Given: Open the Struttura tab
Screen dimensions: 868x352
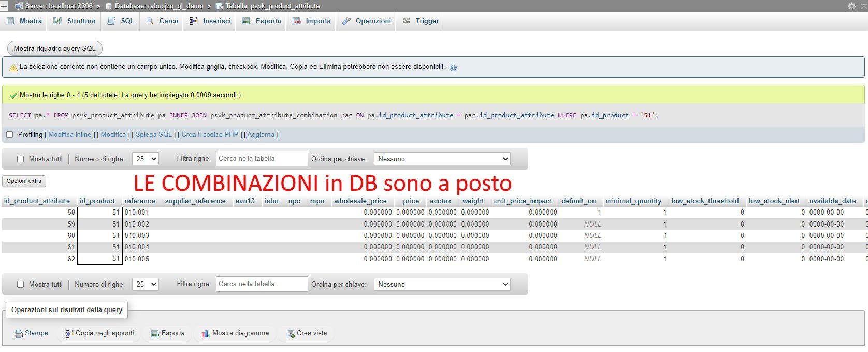Looking at the screenshot, I should coord(75,21).
